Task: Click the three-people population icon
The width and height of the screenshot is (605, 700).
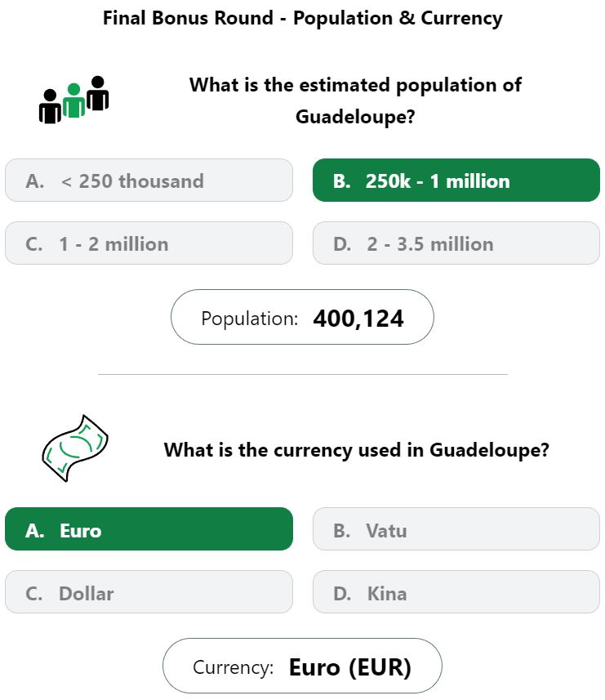Action: pos(74,100)
